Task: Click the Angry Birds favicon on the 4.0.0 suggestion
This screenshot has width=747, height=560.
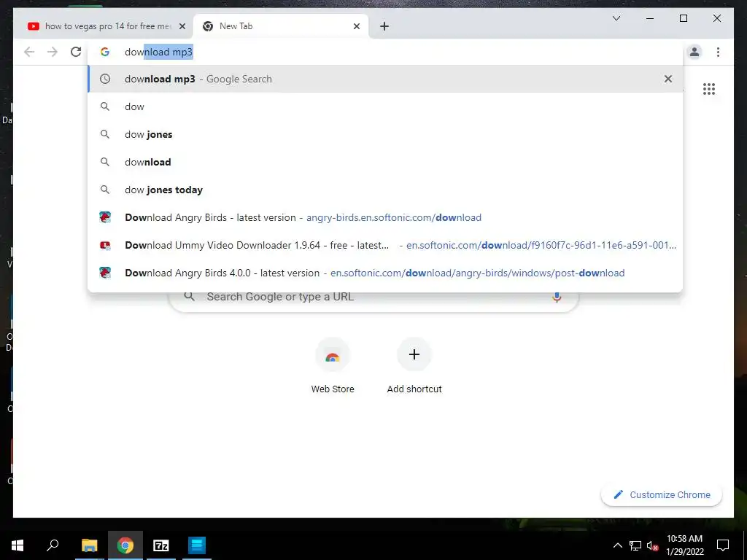Action: [105, 273]
